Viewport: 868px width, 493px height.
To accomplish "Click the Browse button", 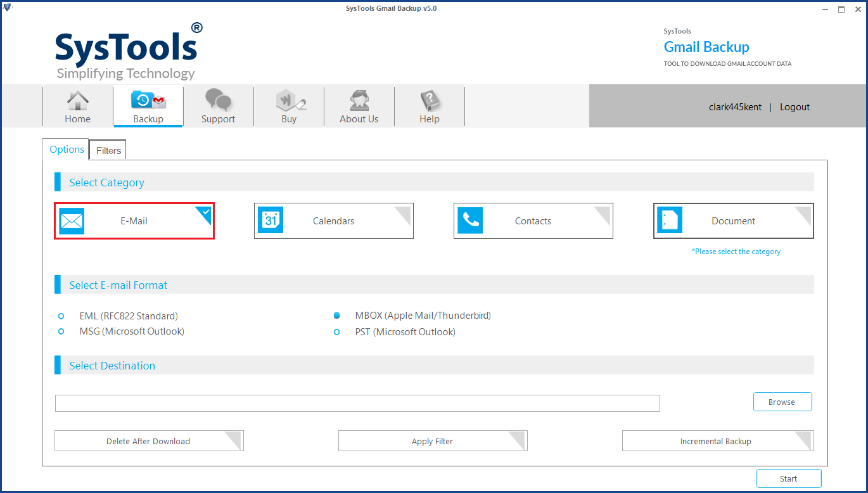I will [782, 402].
